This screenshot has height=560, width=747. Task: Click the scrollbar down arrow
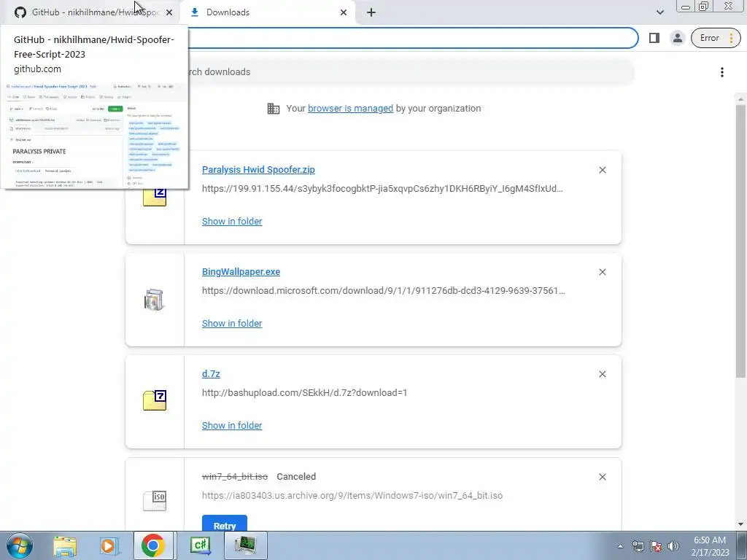[x=740, y=524]
